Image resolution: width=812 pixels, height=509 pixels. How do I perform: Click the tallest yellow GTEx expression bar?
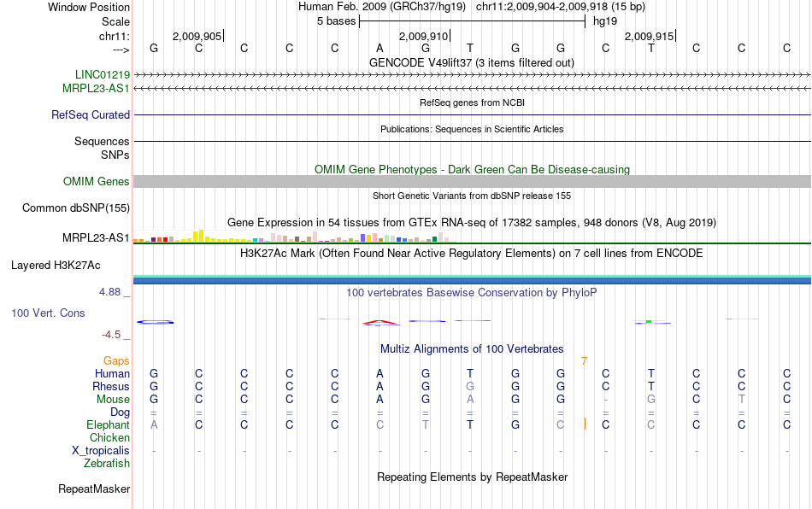(202, 236)
